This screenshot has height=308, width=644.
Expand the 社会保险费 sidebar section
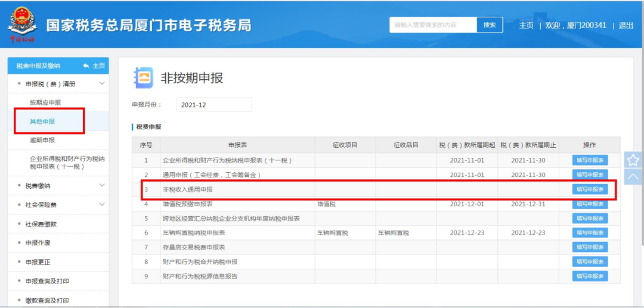[x=103, y=204]
